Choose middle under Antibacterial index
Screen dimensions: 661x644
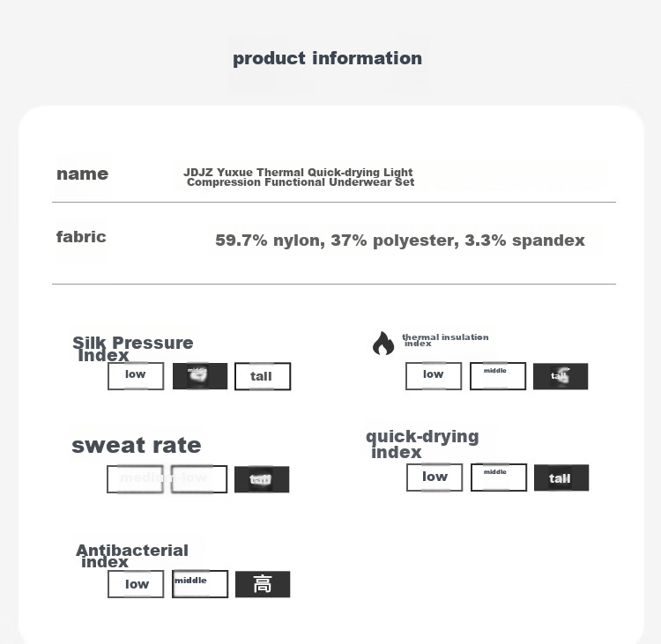[200, 584]
